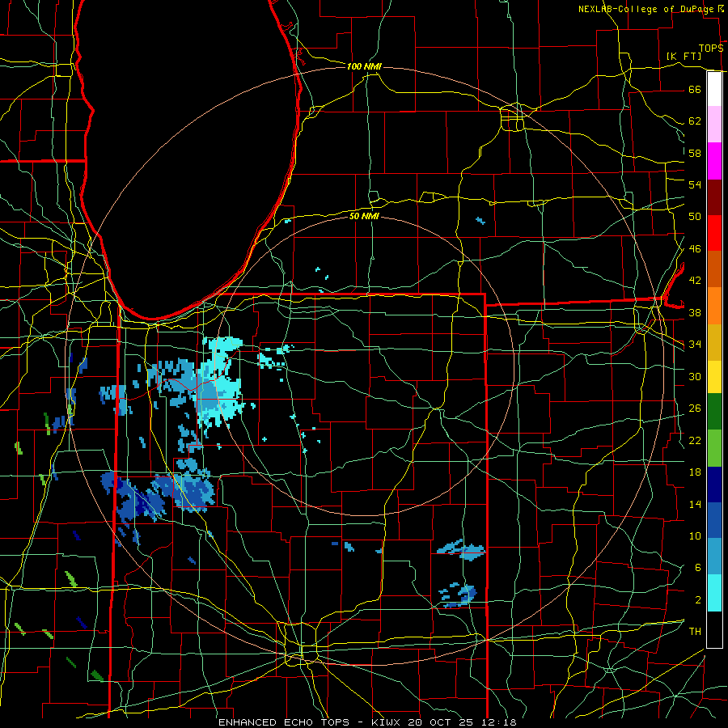Click the 54 legend value
The image size is (728, 728).
pos(695,184)
